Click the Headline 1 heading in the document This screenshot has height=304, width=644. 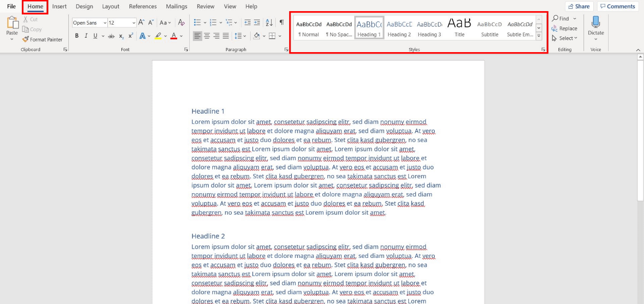pyautogui.click(x=208, y=111)
